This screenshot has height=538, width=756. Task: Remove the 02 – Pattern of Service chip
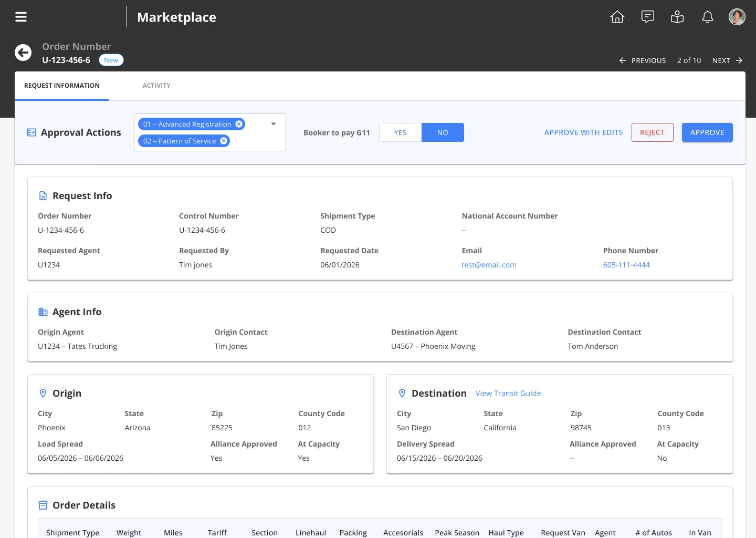click(x=224, y=141)
